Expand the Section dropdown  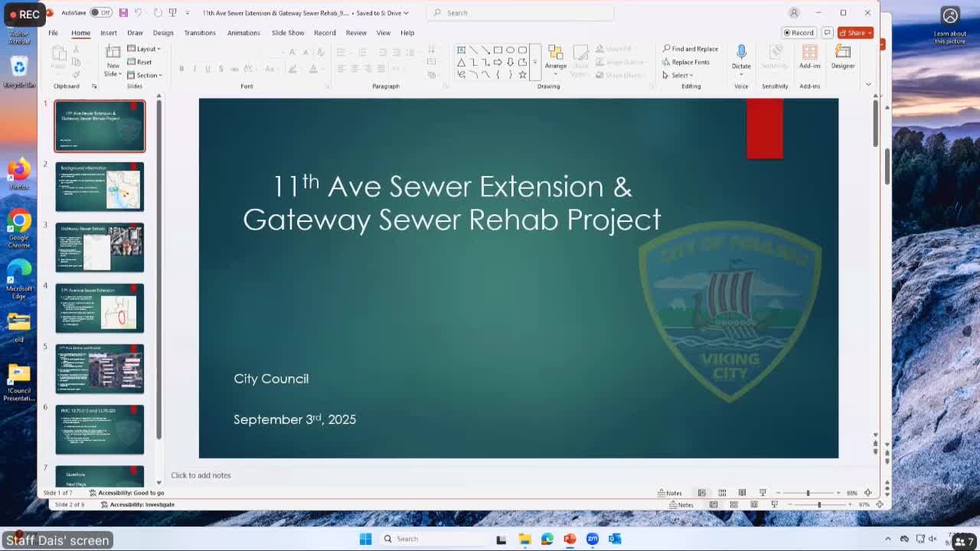(147, 75)
